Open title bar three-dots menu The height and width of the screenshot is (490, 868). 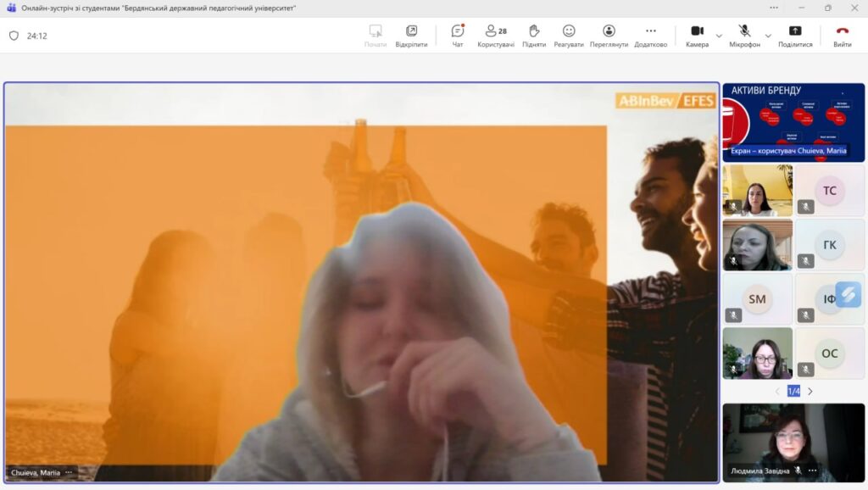[774, 8]
